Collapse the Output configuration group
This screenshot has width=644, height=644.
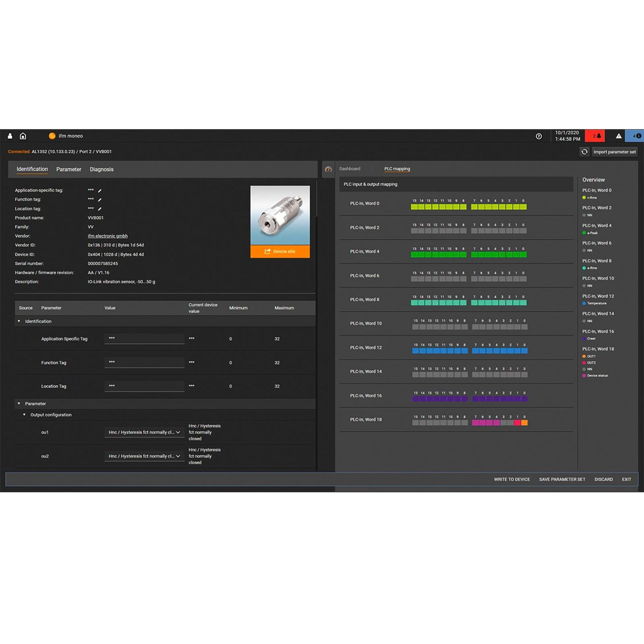[24, 415]
